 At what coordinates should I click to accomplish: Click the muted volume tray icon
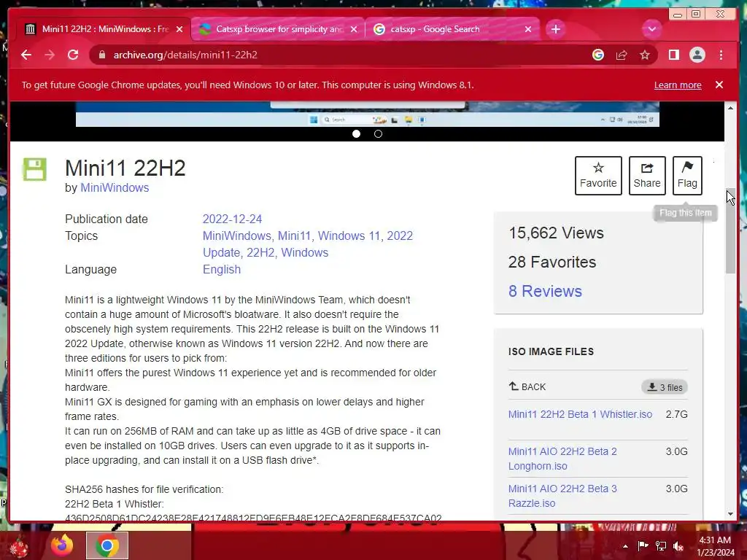678,546
